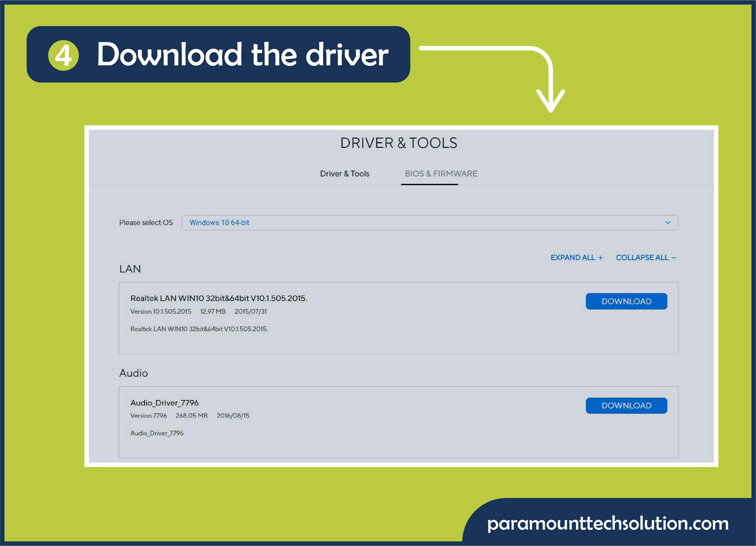Download the Realtek LAN WIN10 driver
Viewport: 756px width, 546px height.
click(627, 301)
